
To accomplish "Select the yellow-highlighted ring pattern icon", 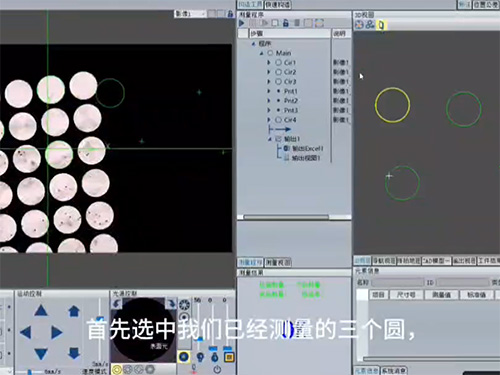I will pos(117,369).
